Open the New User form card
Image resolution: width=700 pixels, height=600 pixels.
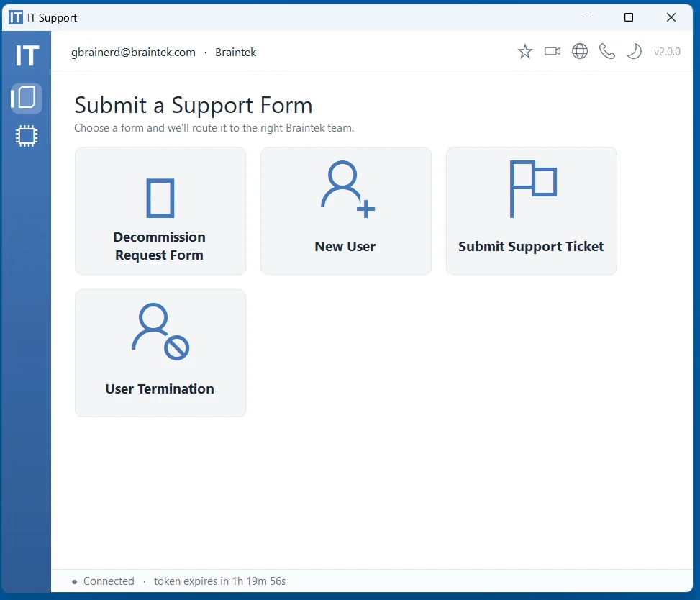click(346, 211)
